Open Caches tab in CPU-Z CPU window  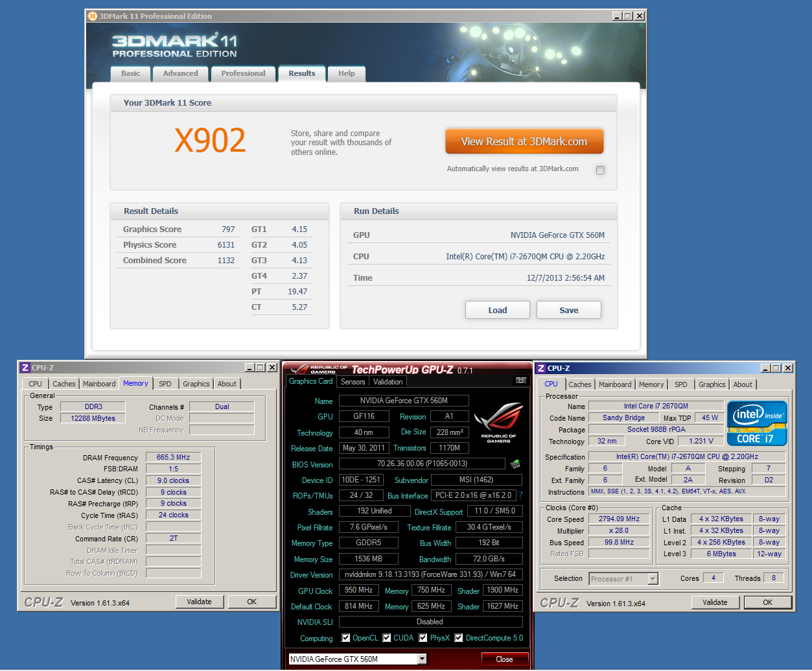coord(580,384)
